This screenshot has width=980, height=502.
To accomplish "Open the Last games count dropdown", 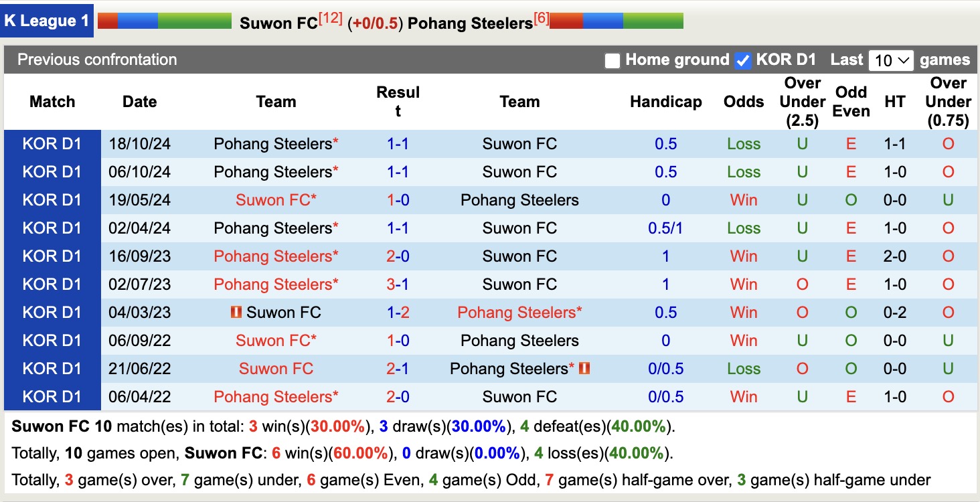I will (891, 60).
